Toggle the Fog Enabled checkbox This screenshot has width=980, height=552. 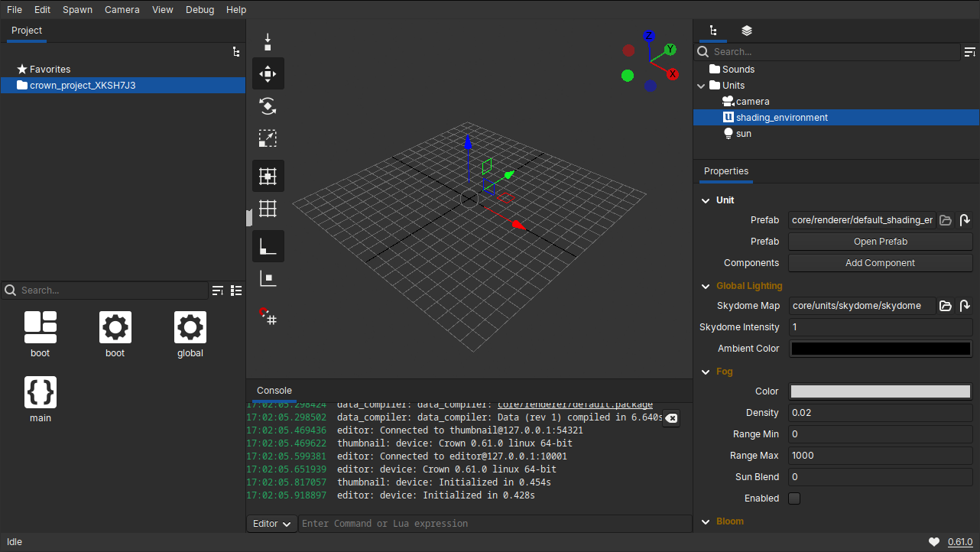794,498
